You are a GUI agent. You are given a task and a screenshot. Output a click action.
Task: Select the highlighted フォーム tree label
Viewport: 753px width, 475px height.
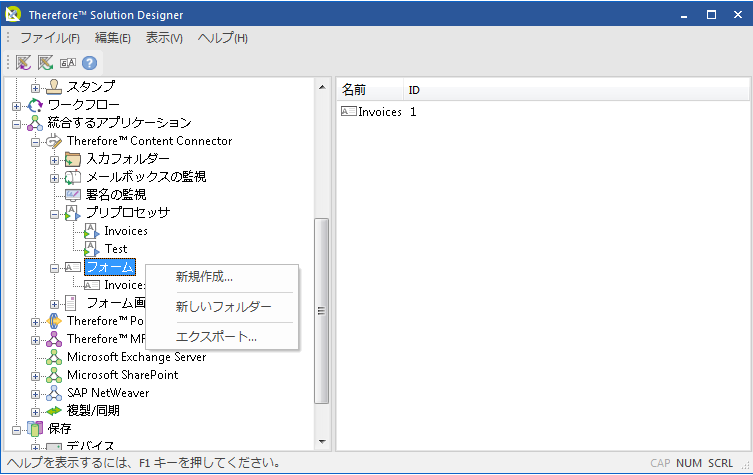[110, 267]
